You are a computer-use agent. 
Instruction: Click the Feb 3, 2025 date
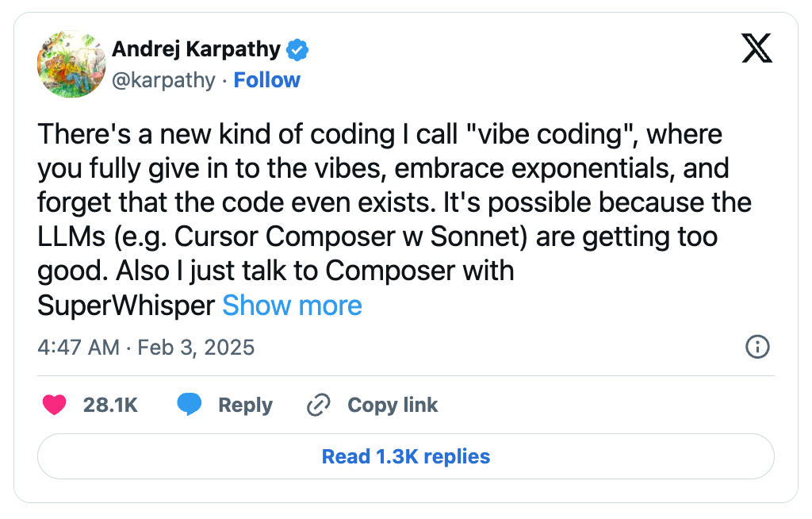click(196, 348)
